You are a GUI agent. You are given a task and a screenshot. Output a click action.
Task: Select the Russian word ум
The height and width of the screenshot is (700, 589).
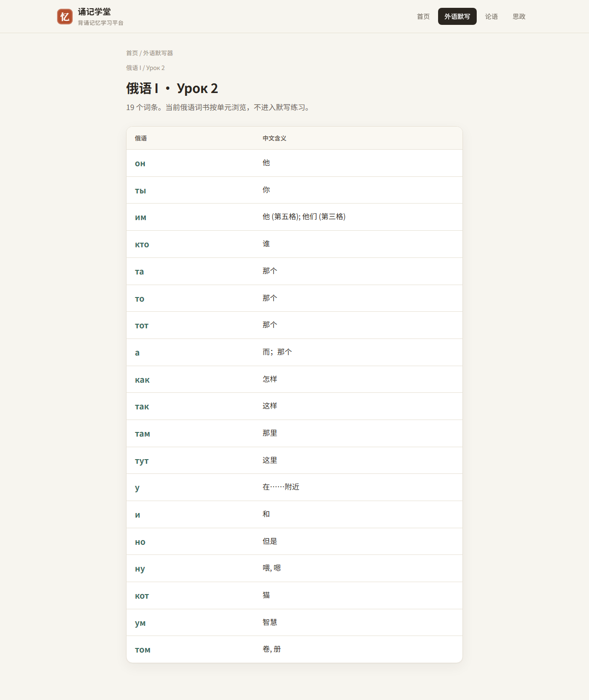140,623
